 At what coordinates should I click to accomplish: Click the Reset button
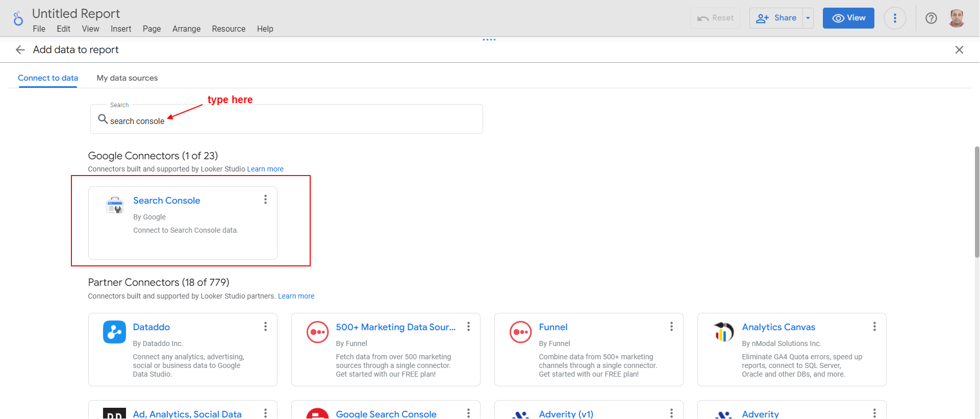pyautogui.click(x=715, y=18)
